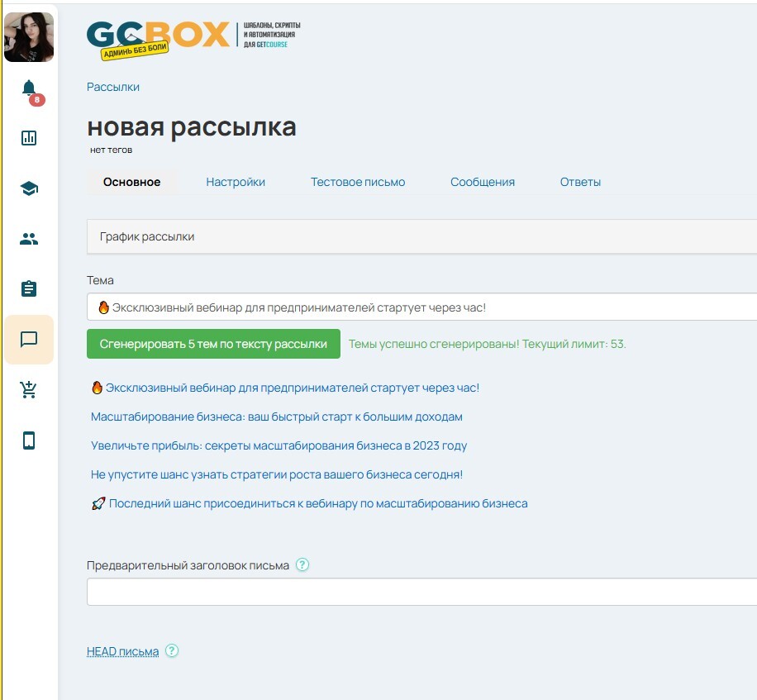
Task: Open the graduation cap training icon
Action: [x=29, y=188]
